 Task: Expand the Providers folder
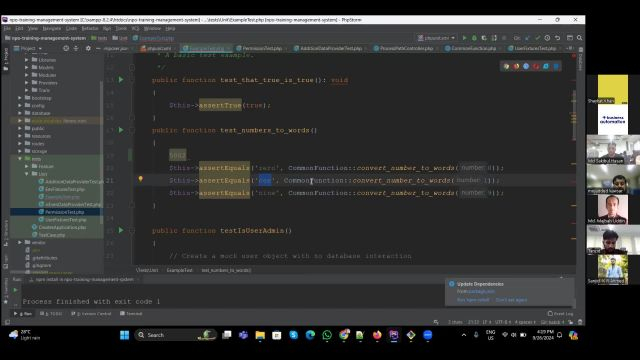27,82
